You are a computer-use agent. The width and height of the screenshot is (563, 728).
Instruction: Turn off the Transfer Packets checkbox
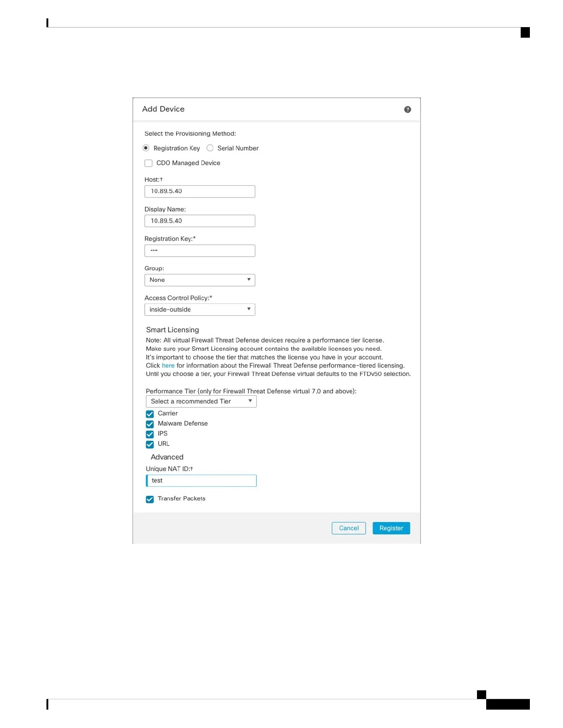tap(150, 500)
